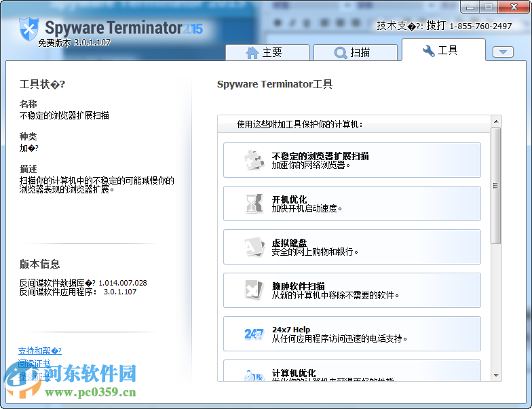The image size is (532, 409).
Task: Open the 计算机优化 computer optimization tool
Action: [351, 370]
